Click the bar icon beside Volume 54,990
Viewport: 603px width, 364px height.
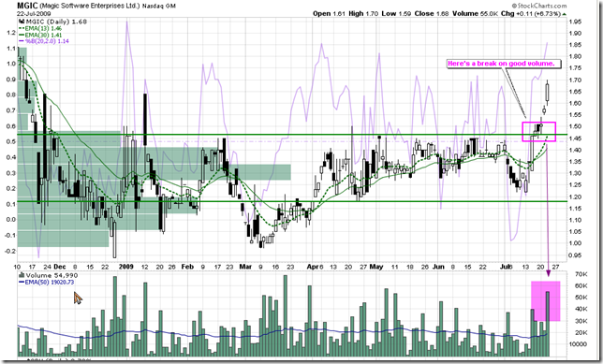22,275
